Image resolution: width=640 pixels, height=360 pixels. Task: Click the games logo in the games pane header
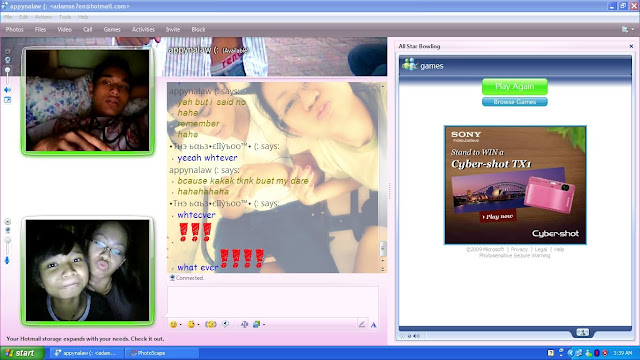[x=409, y=65]
